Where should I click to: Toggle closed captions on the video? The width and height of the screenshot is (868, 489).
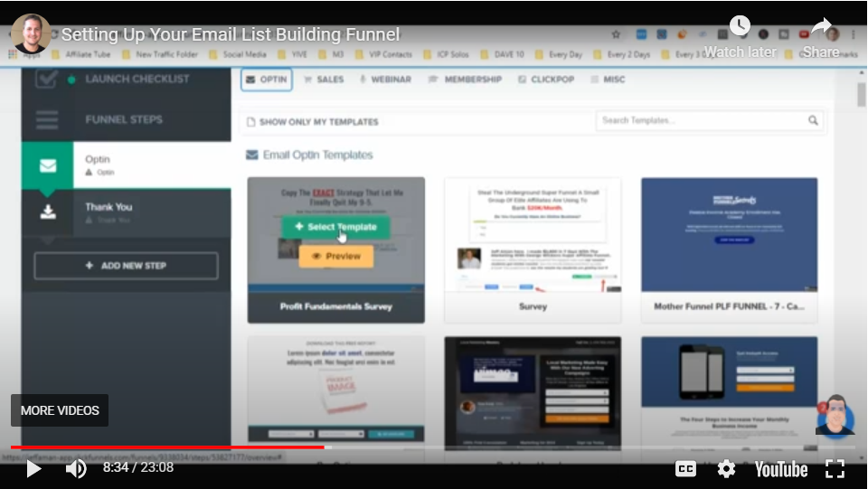(x=686, y=468)
